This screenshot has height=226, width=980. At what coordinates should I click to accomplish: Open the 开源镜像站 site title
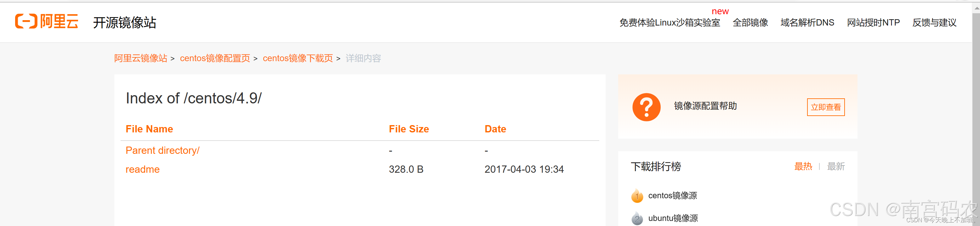click(x=125, y=22)
